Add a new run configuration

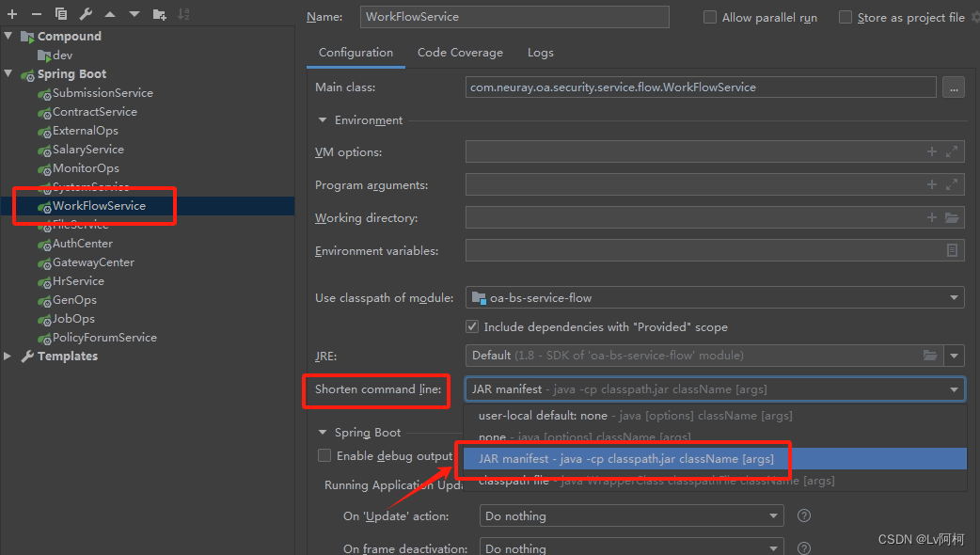[x=13, y=13]
